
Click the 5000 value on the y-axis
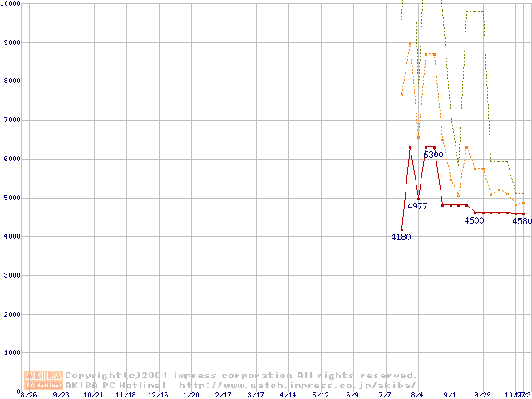[x=12, y=198]
